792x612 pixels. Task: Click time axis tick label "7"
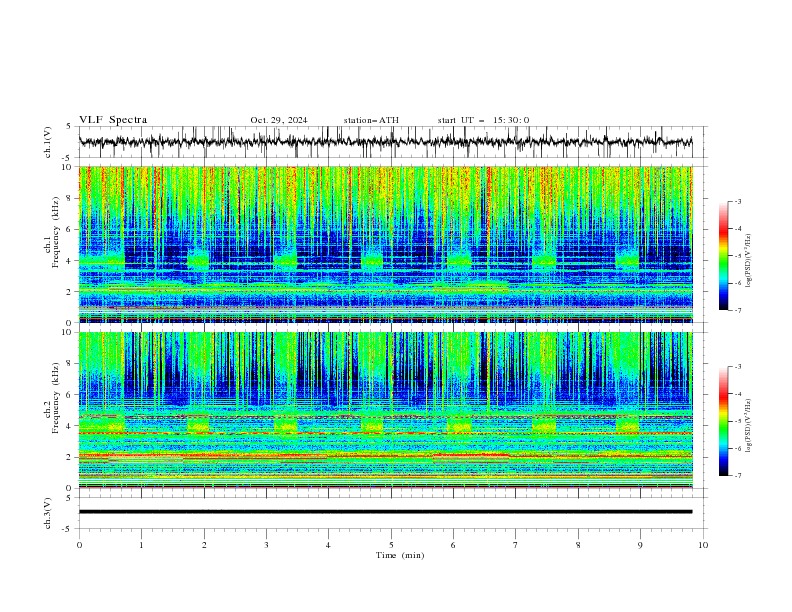point(515,545)
